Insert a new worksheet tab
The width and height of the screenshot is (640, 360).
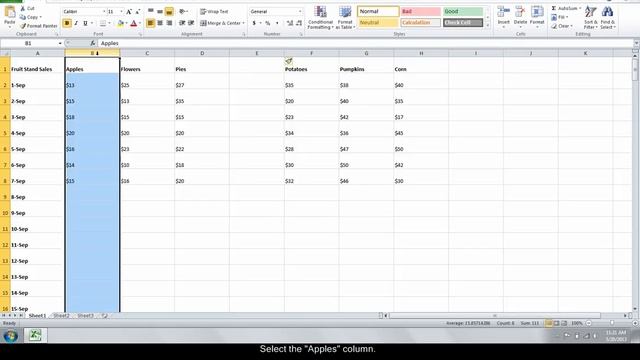105,316
